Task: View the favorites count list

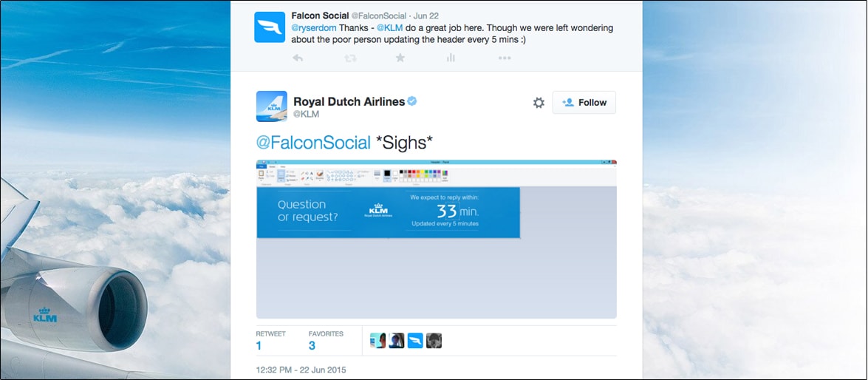Action: 312,345
